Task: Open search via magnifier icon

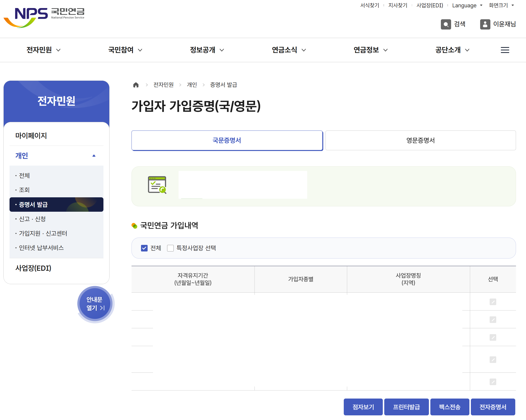Action: click(446, 24)
